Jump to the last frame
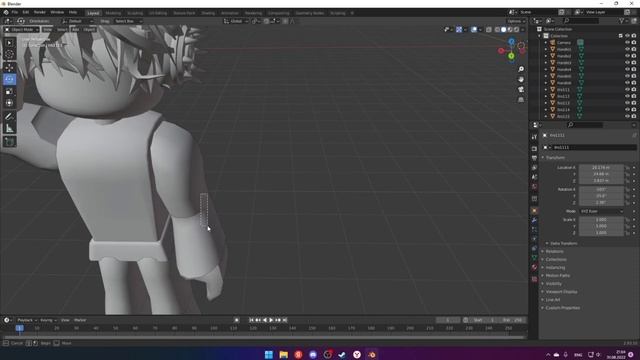 point(285,320)
